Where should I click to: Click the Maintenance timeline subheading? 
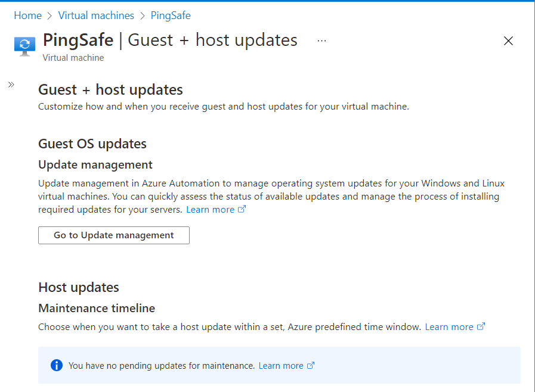click(97, 308)
